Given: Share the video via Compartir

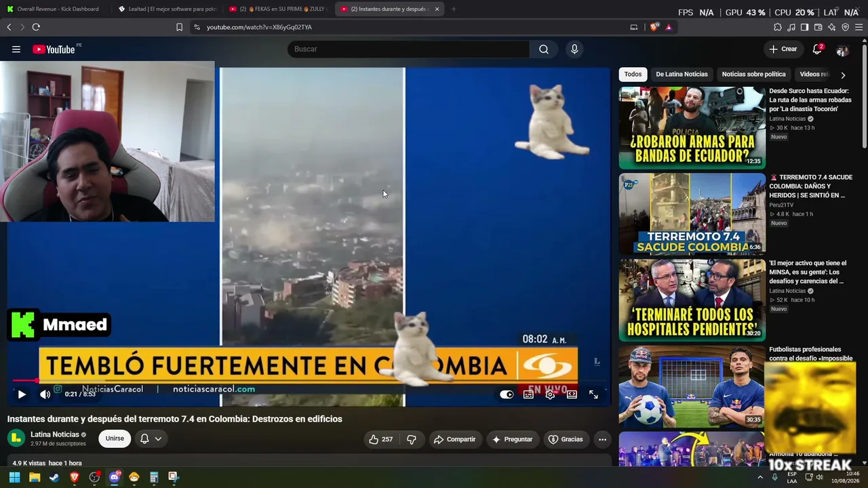Looking at the screenshot, I should click(x=454, y=439).
